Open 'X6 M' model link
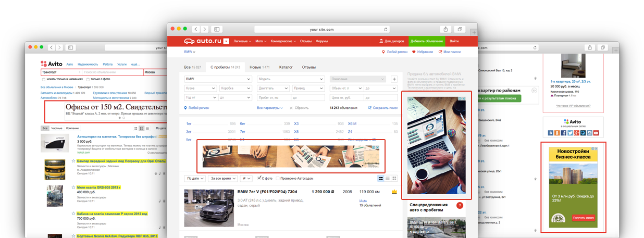Image resolution: width=644 pixels, height=238 pixels. pyautogui.click(x=353, y=123)
